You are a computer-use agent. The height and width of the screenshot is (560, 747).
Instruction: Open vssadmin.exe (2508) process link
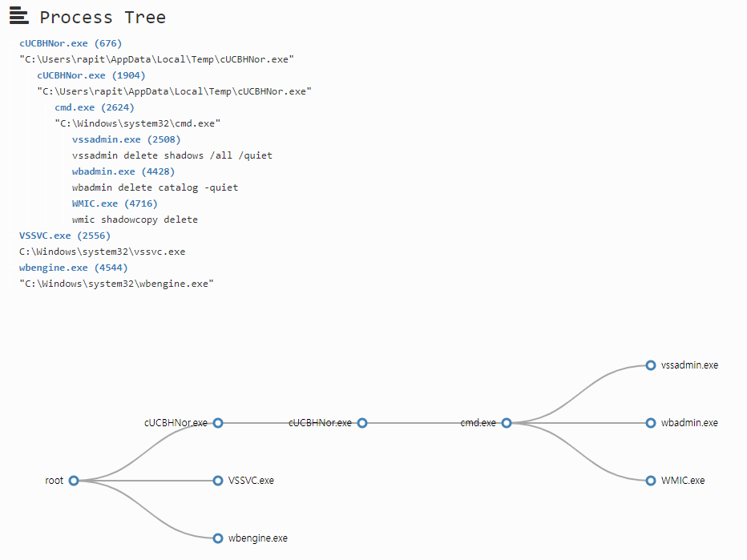(x=127, y=139)
